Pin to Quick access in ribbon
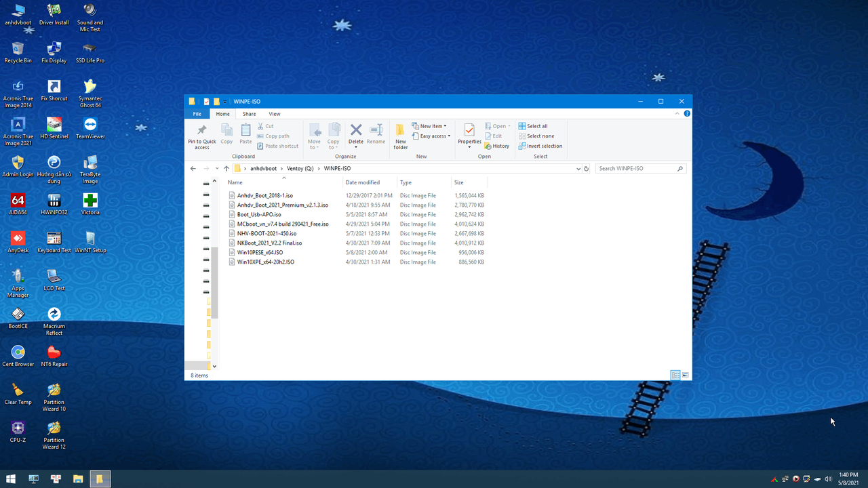 pos(202,137)
